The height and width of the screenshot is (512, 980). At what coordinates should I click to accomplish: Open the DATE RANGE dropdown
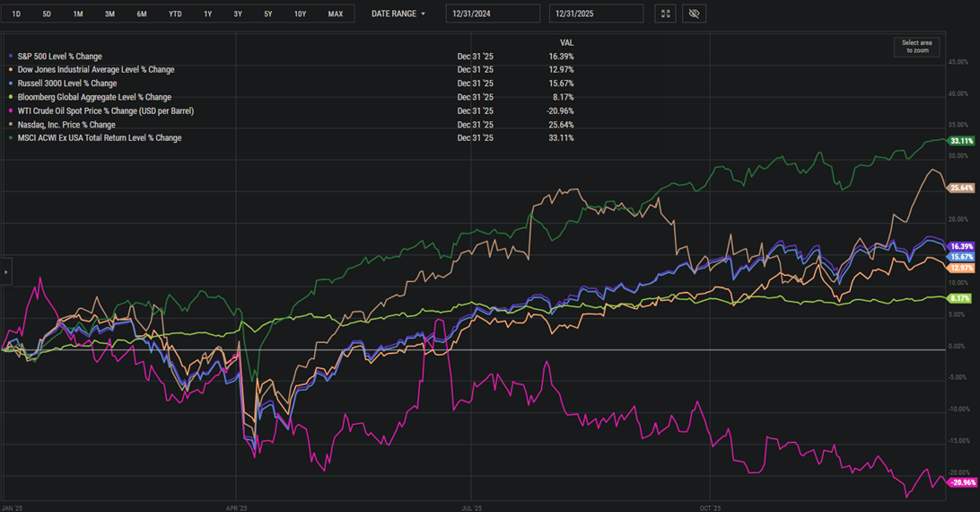click(398, 13)
